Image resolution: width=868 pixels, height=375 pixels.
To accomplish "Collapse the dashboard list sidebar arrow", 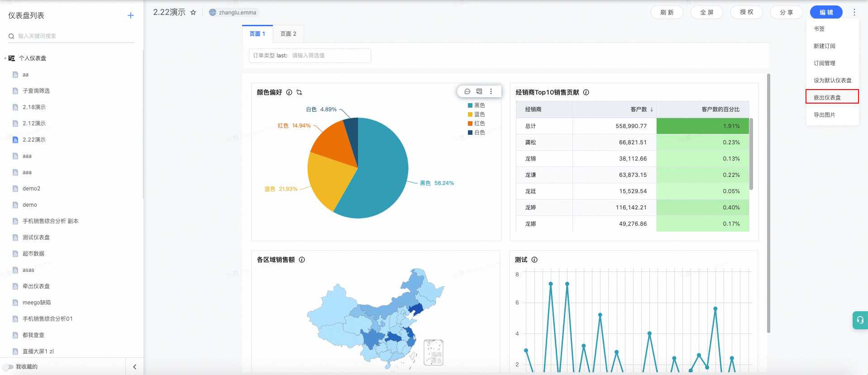I will [x=134, y=367].
